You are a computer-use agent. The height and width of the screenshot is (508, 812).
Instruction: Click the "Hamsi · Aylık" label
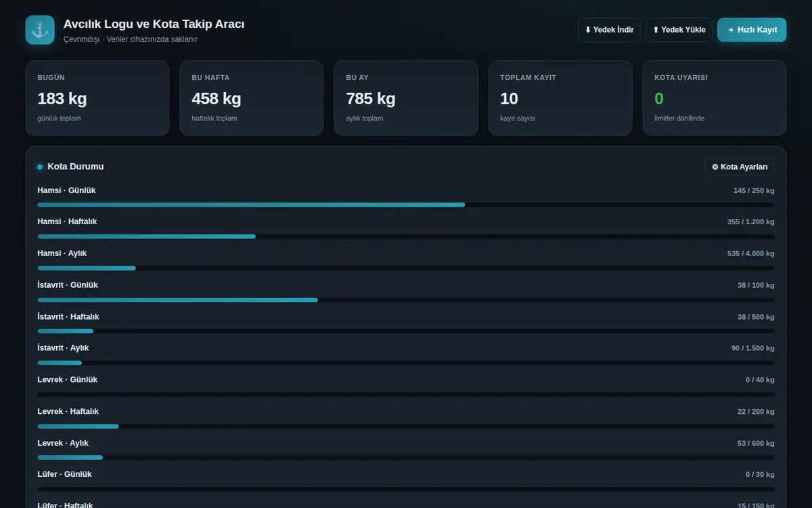[62, 253]
